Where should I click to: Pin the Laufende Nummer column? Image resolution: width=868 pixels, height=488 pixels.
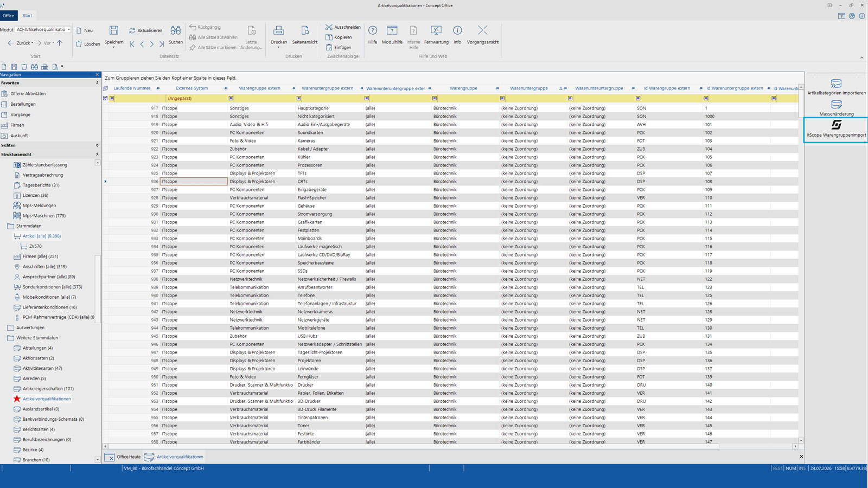(x=158, y=88)
